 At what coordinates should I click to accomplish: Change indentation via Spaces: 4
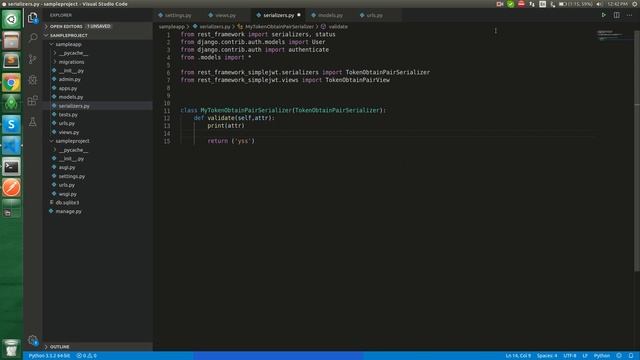(547, 356)
